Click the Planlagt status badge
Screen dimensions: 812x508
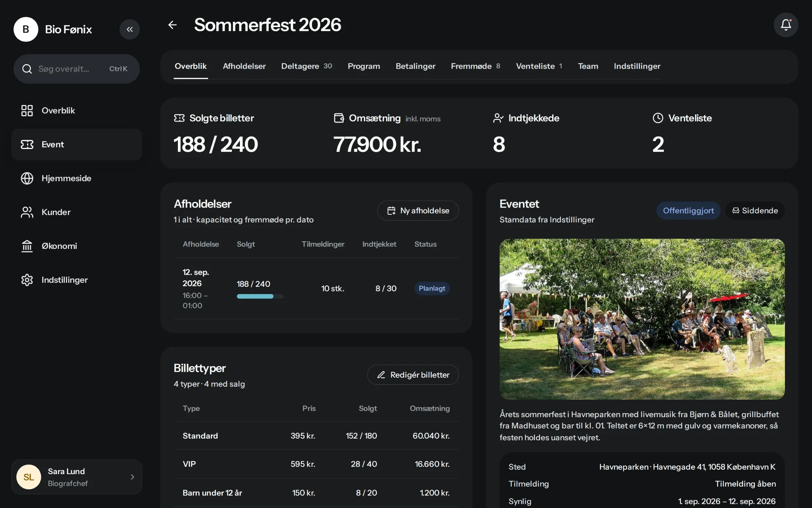432,288
